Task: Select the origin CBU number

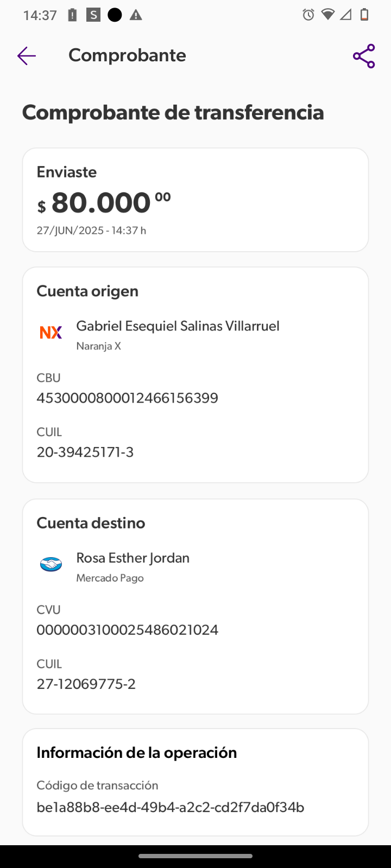Action: 127,398
